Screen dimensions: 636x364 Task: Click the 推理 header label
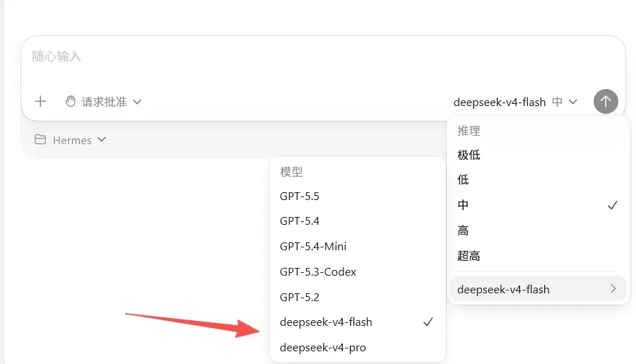[x=469, y=131]
